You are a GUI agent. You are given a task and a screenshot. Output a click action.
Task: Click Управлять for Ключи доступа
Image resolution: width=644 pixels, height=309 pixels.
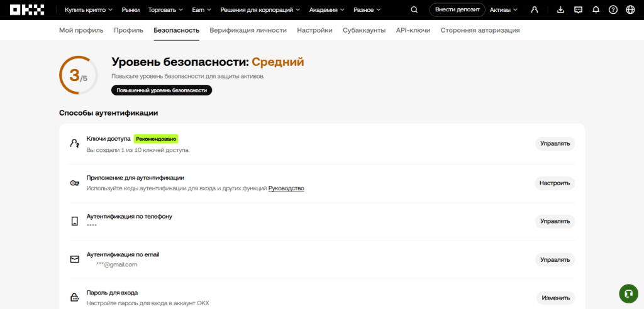point(555,144)
